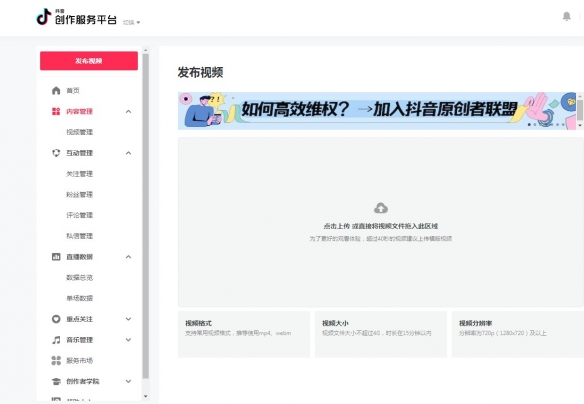Click the upload hint text about 40秒 videos

(381, 239)
